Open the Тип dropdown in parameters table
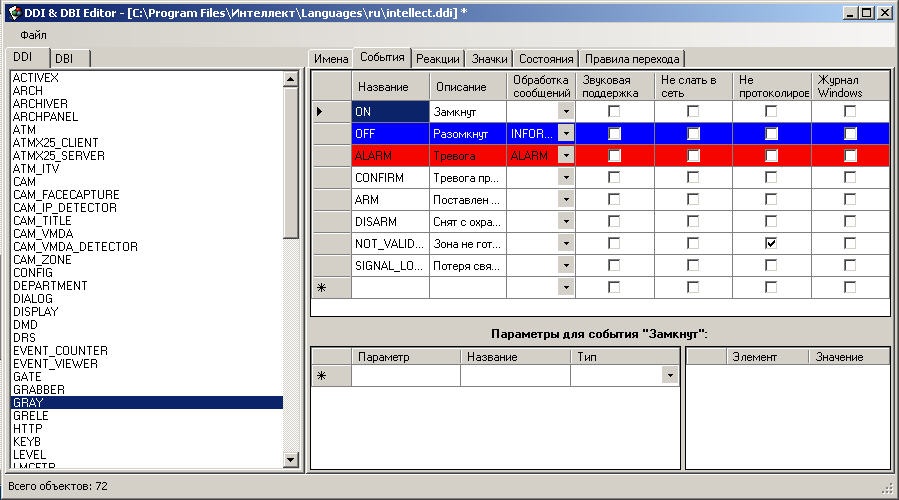This screenshot has height=500, width=899. click(x=669, y=376)
